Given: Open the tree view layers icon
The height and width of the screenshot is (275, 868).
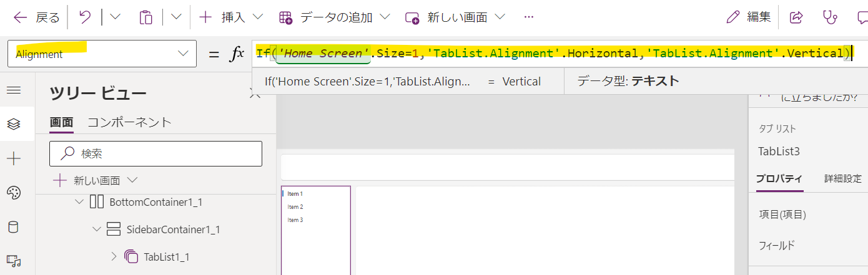Looking at the screenshot, I should 14,124.
